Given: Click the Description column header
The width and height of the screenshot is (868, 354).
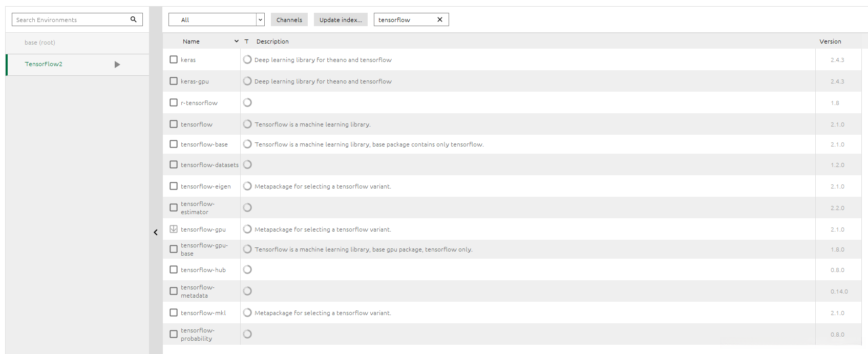Looking at the screenshot, I should pos(272,41).
